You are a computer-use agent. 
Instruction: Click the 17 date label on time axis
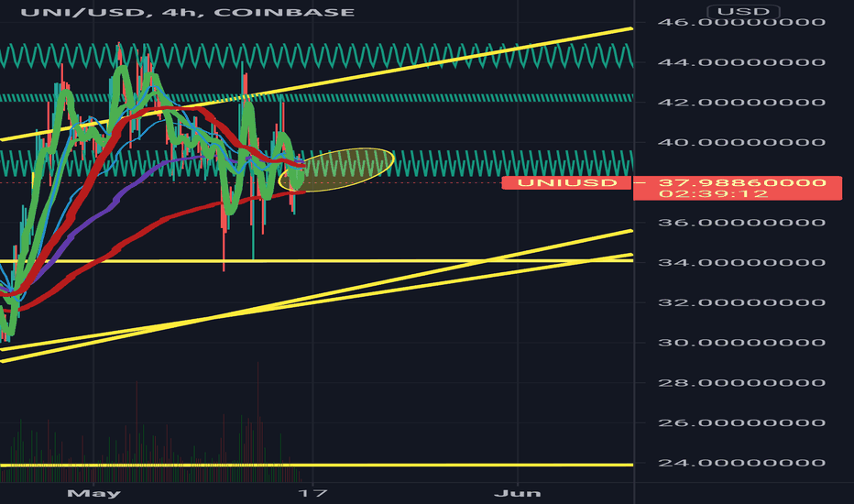(312, 494)
